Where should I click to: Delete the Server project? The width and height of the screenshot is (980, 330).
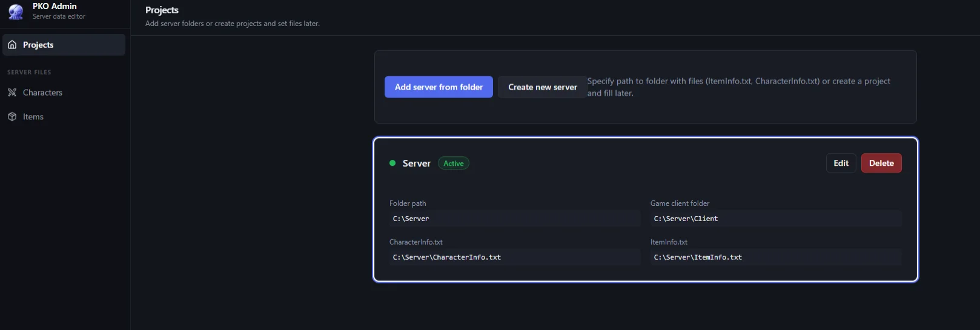[x=881, y=163]
